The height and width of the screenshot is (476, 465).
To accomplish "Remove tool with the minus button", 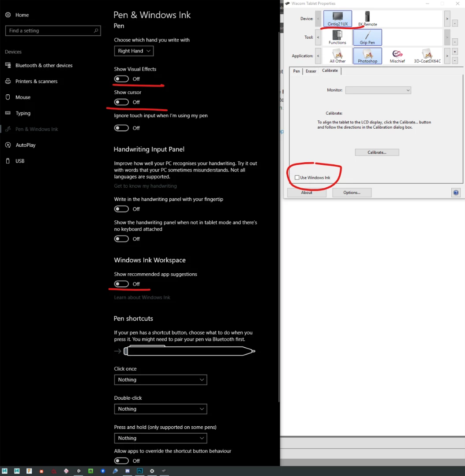I will point(455,41).
